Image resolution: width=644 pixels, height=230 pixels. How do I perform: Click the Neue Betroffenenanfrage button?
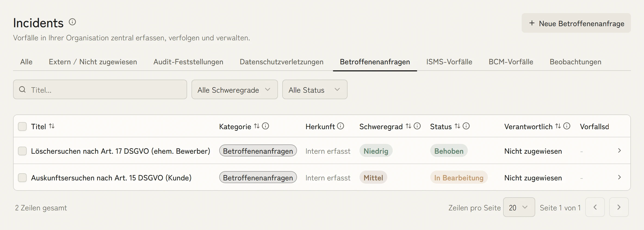[576, 23]
